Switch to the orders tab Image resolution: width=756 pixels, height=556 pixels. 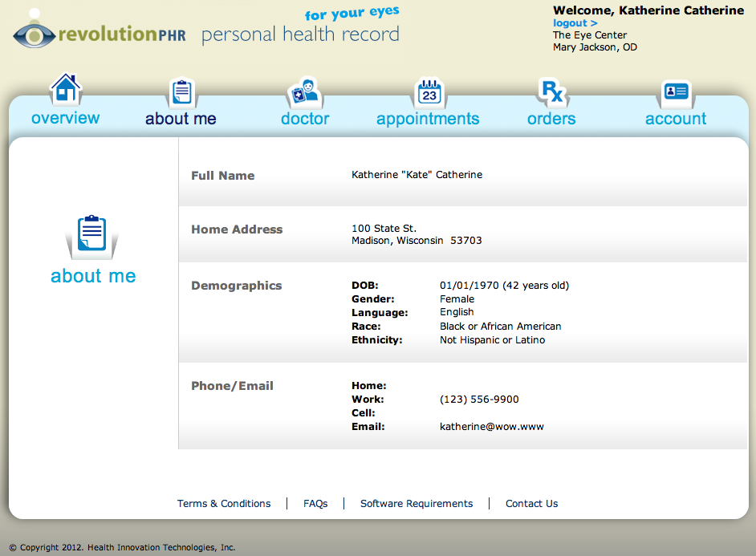coord(551,119)
